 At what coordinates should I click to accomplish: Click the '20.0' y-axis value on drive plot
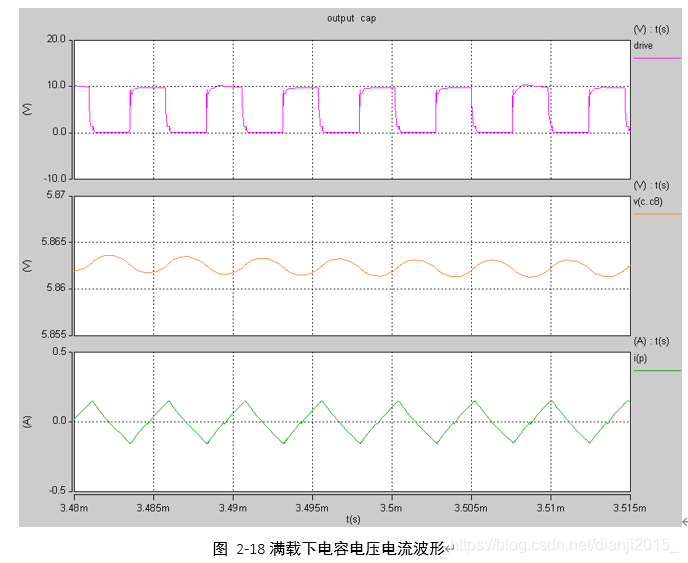(56, 39)
